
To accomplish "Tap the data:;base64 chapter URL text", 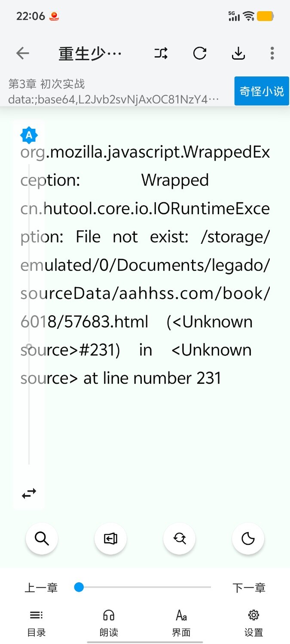I will coord(114,100).
